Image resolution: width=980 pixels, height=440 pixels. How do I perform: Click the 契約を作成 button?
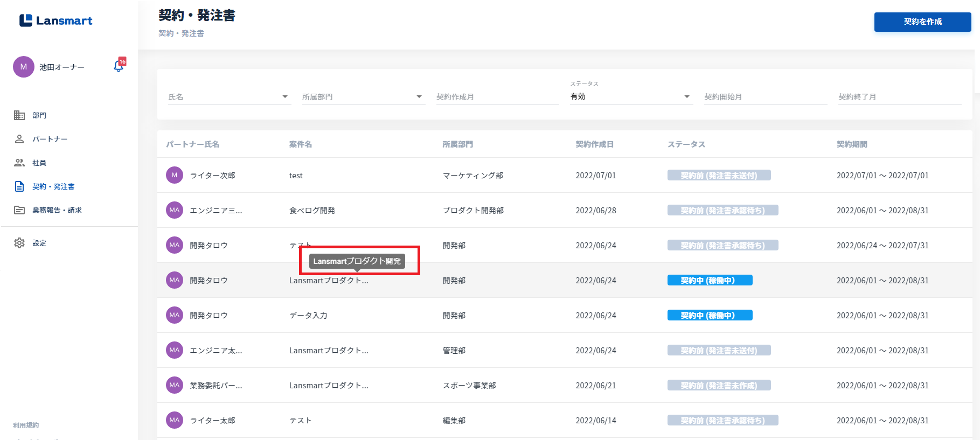tap(922, 22)
